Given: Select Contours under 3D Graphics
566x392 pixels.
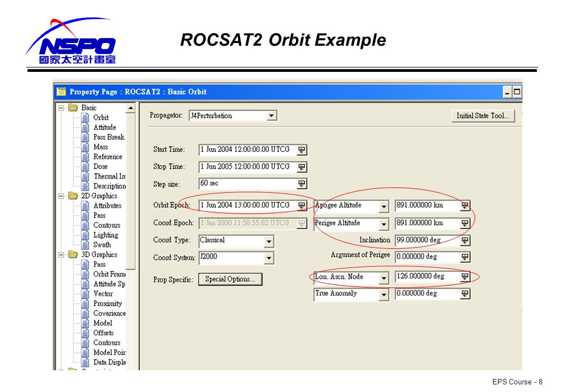Looking at the screenshot, I should [107, 343].
